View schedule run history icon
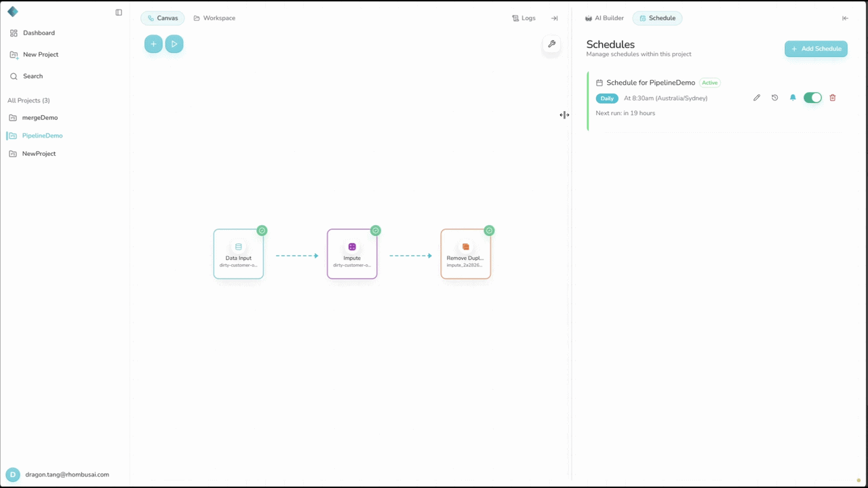The height and width of the screenshot is (488, 868). 775,98
